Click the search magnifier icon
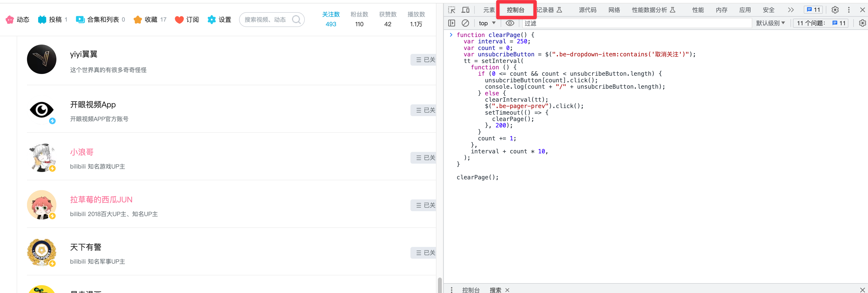The image size is (868, 293). point(296,20)
